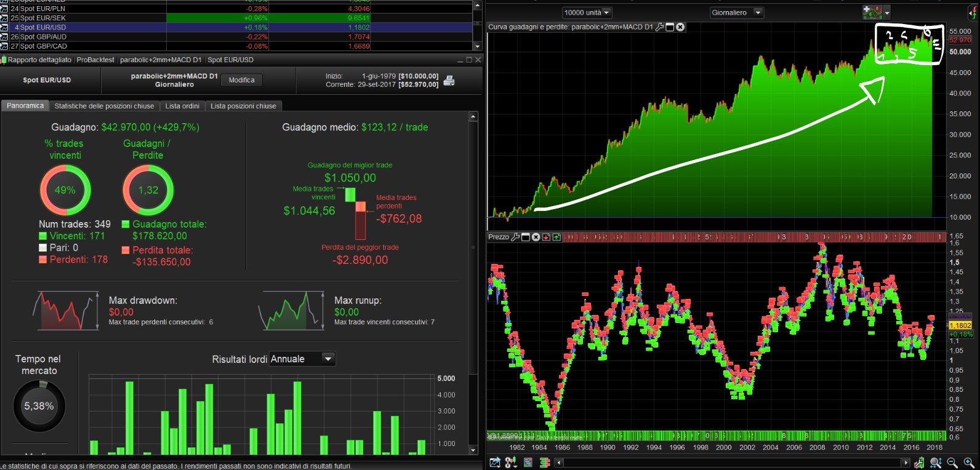Click the report panel scroll-down arrow
Image resolution: width=980 pixels, height=470 pixels.
(473, 450)
